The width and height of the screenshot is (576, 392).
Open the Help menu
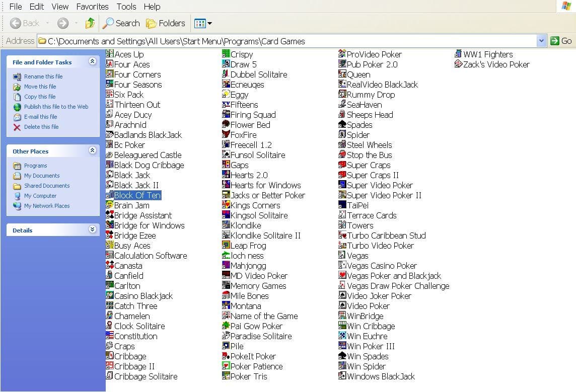coord(152,7)
